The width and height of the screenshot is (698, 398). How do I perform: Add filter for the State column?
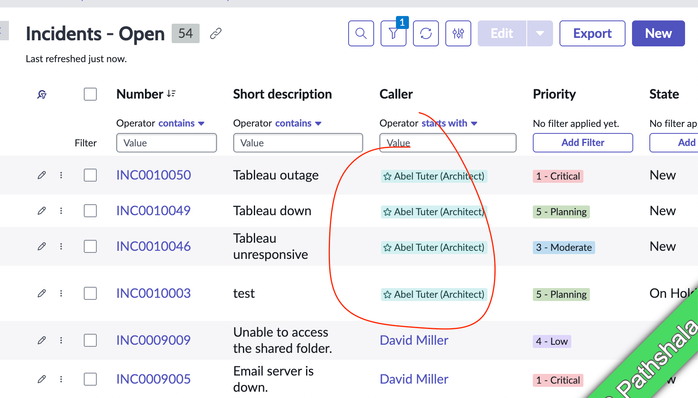click(674, 142)
